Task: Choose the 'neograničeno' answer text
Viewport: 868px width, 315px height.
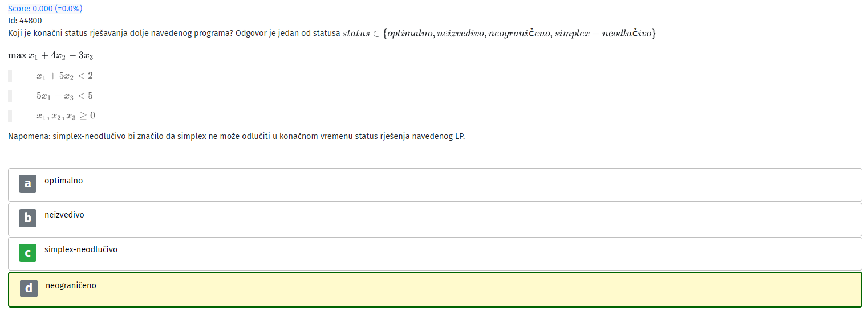Action: (x=71, y=285)
